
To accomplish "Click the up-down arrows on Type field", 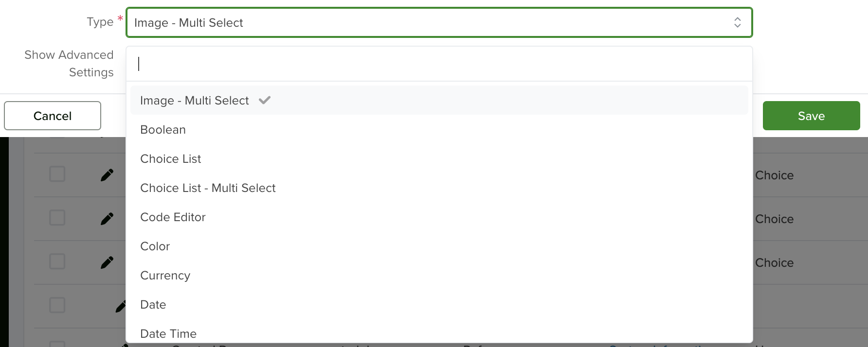I will coord(737,22).
